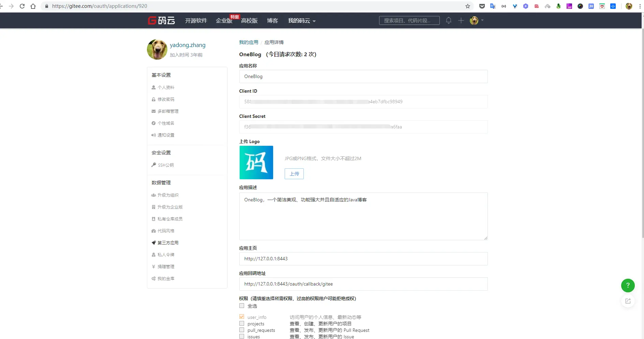
Task: Open the browser Chrome menu
Action: (640, 6)
